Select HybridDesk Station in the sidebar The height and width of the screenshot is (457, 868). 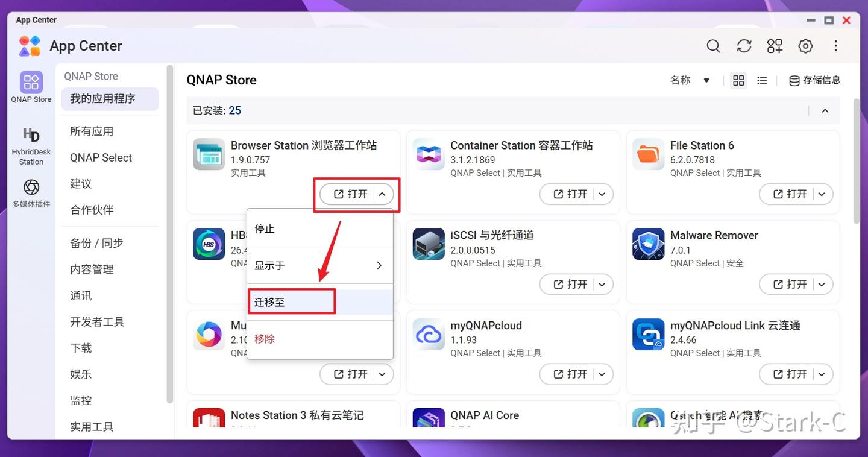[x=31, y=146]
